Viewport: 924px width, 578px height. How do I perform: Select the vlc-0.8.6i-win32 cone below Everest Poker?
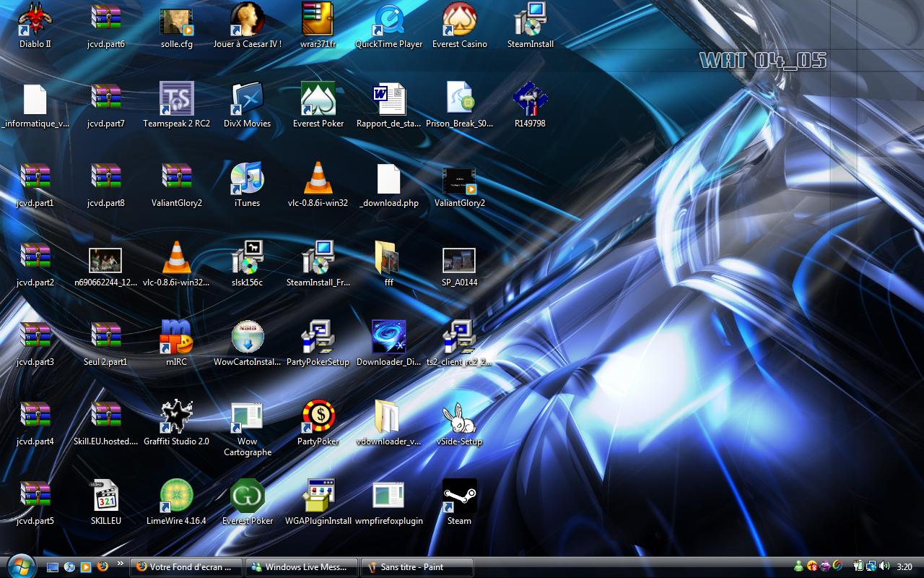pos(318,178)
